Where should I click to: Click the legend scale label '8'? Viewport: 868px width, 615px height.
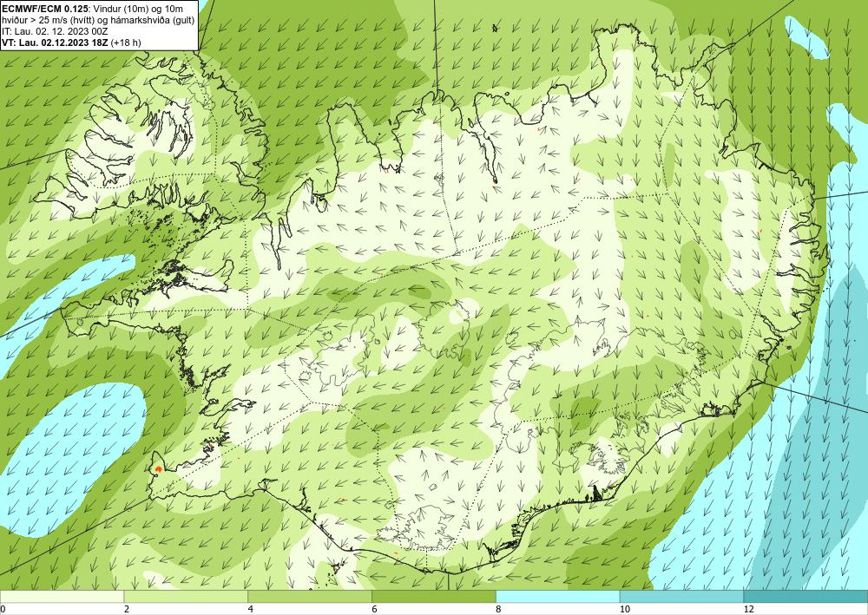(498, 609)
